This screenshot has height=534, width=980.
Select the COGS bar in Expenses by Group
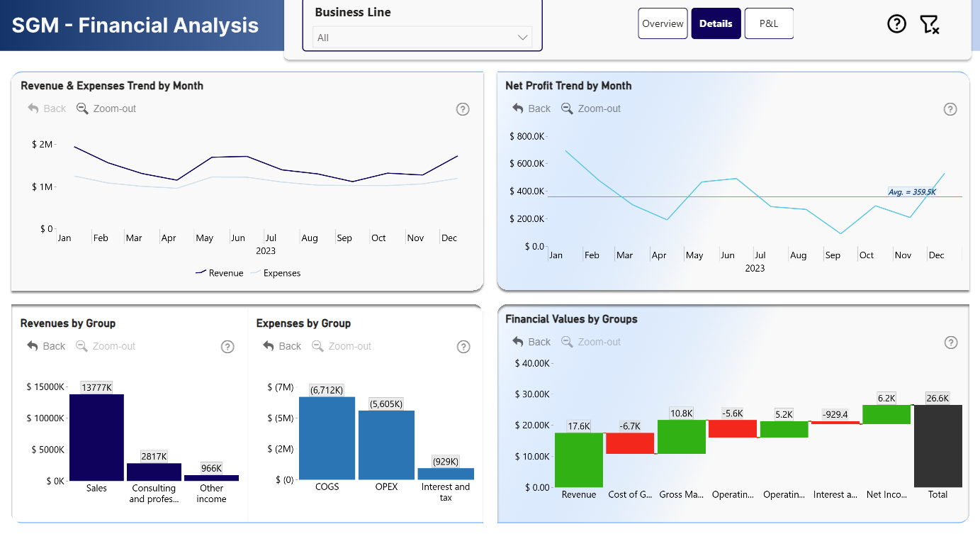(x=327, y=438)
